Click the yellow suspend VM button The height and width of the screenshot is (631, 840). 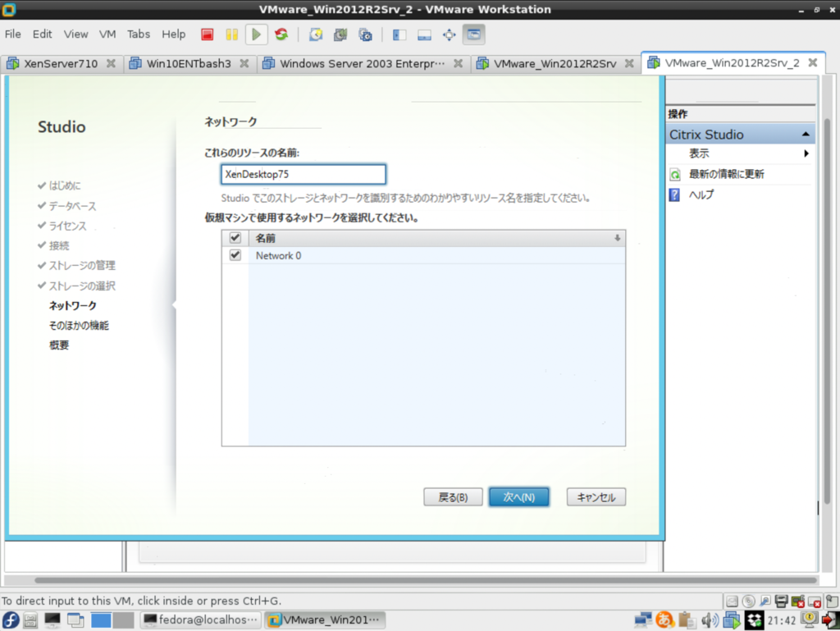click(x=231, y=34)
